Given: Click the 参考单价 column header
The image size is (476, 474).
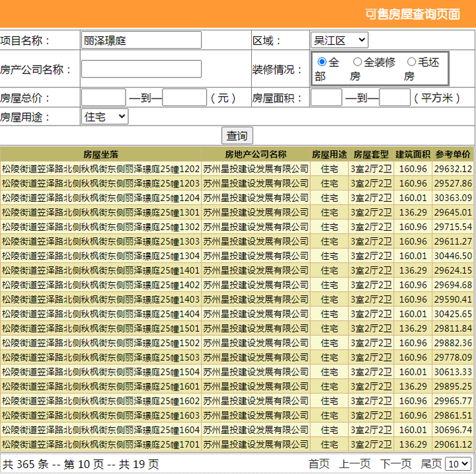Looking at the screenshot, I should point(453,154).
